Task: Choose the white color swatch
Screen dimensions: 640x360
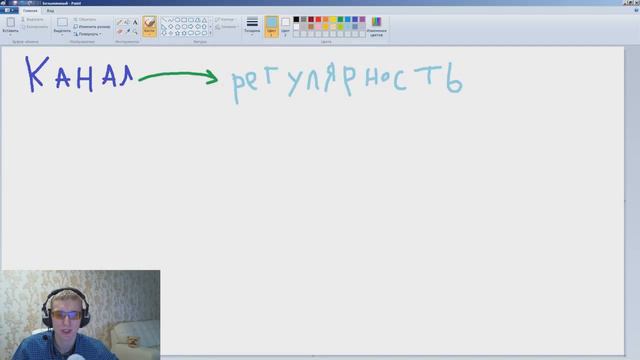Action: 296,27
